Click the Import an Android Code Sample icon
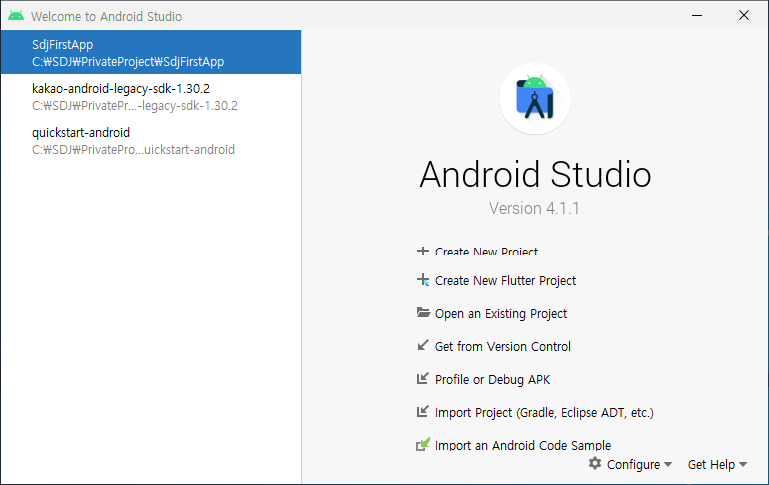 tap(423, 444)
